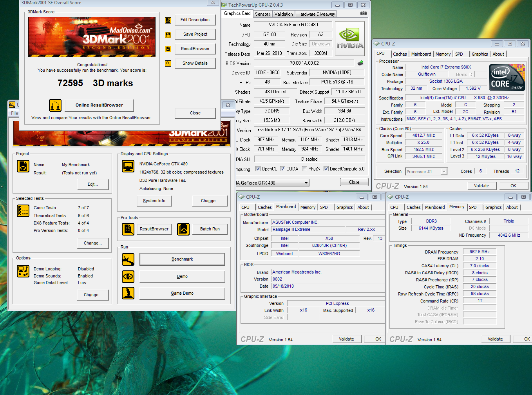The height and width of the screenshot is (395, 532).
Task: Click the Game Demo button
Action: 182,293
